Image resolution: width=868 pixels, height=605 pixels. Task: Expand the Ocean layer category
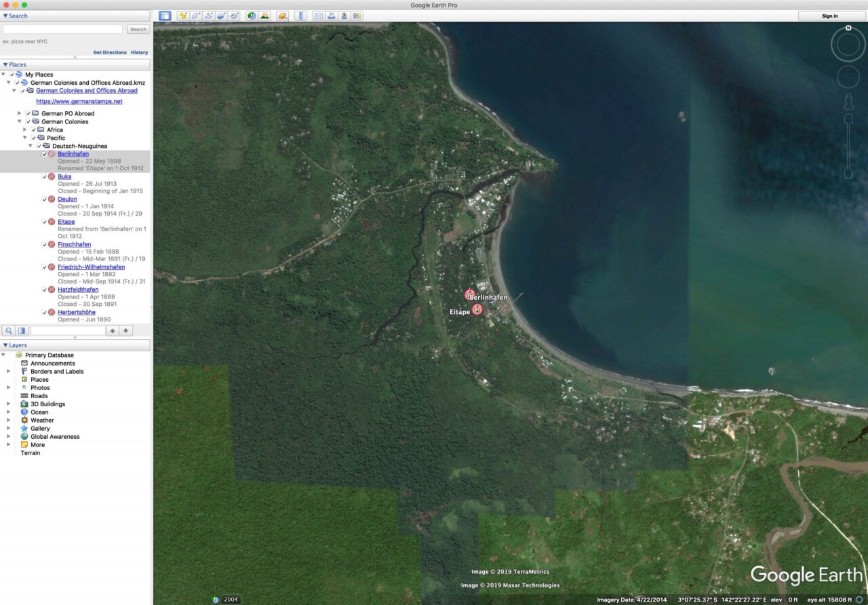click(8, 412)
